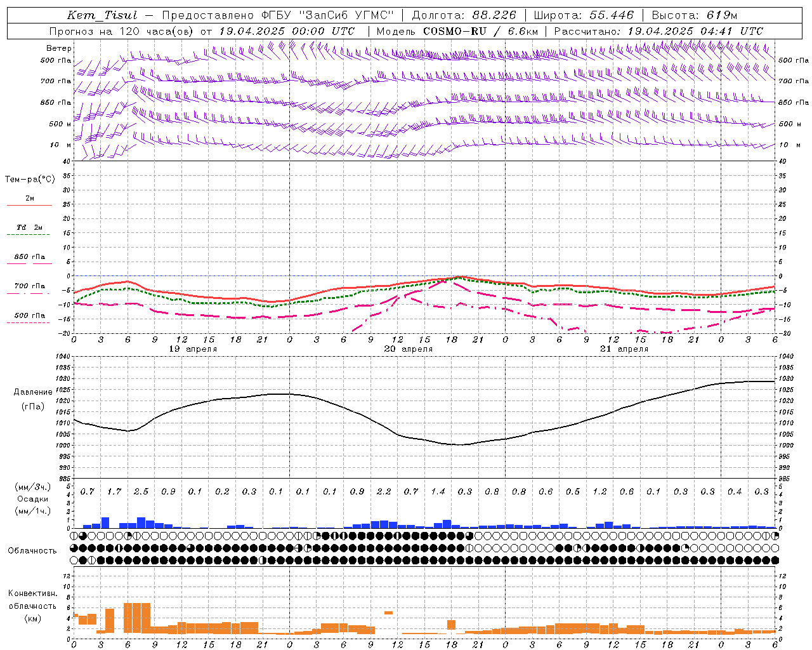This screenshot has height=650, width=812.
Task: Click the 0.4 precipitation value
Action: pos(735,491)
